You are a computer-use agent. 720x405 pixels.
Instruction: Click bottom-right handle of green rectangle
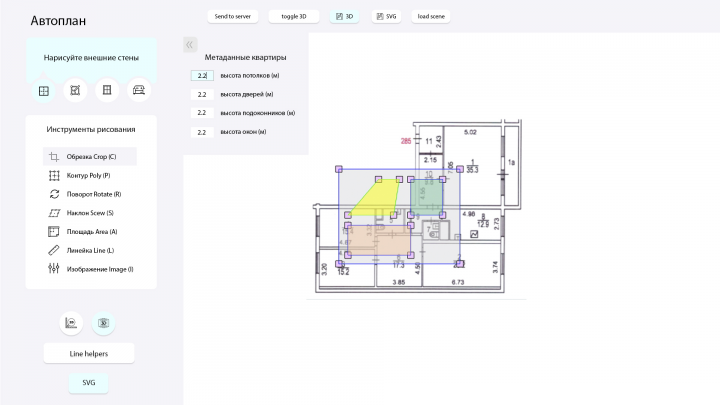[x=443, y=215]
